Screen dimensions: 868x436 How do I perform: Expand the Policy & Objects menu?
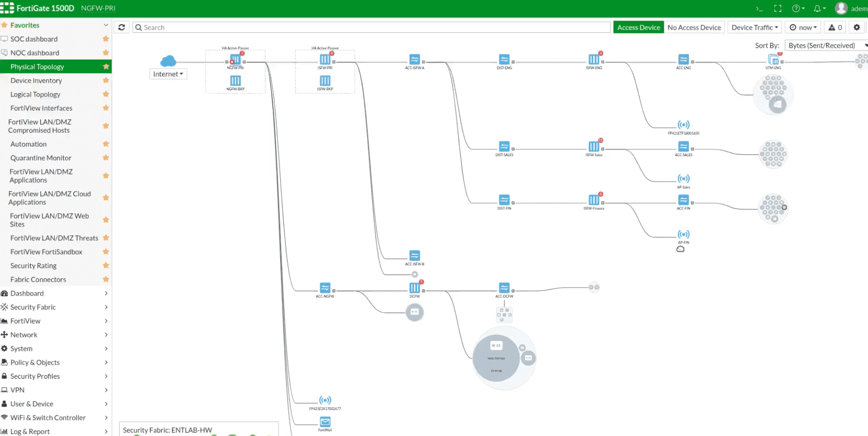(x=35, y=362)
